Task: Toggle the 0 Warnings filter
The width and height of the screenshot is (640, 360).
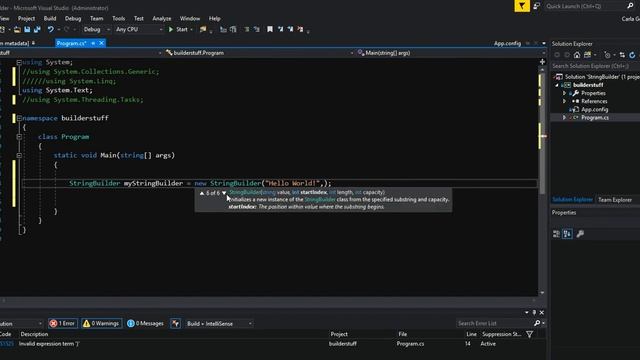Action: tap(101, 323)
